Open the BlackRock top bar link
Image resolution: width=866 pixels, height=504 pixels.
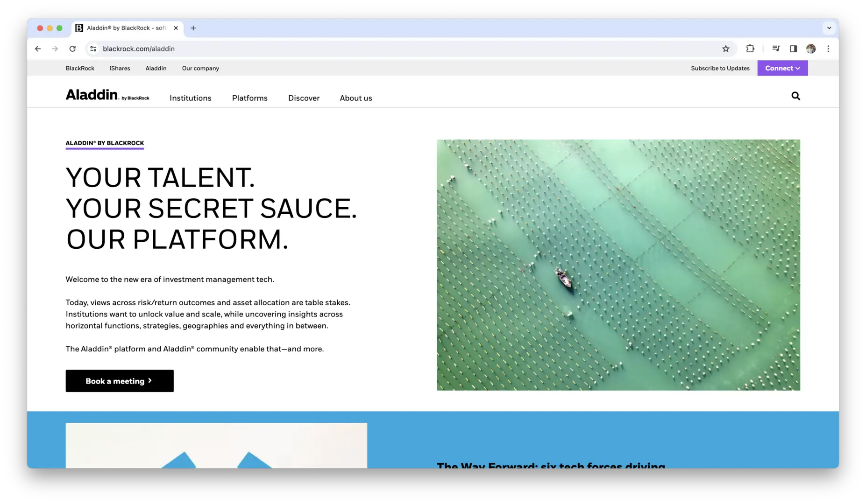pyautogui.click(x=80, y=68)
